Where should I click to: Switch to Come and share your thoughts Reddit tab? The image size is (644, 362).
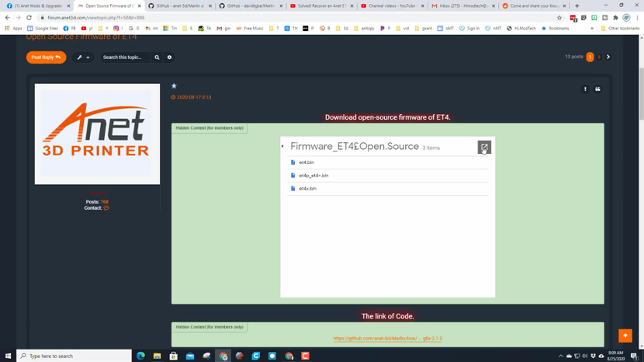(534, 5)
